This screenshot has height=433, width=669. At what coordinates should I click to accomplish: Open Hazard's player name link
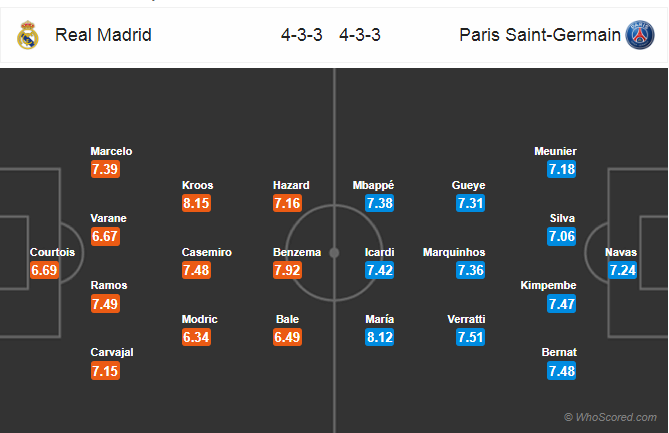[x=291, y=185]
